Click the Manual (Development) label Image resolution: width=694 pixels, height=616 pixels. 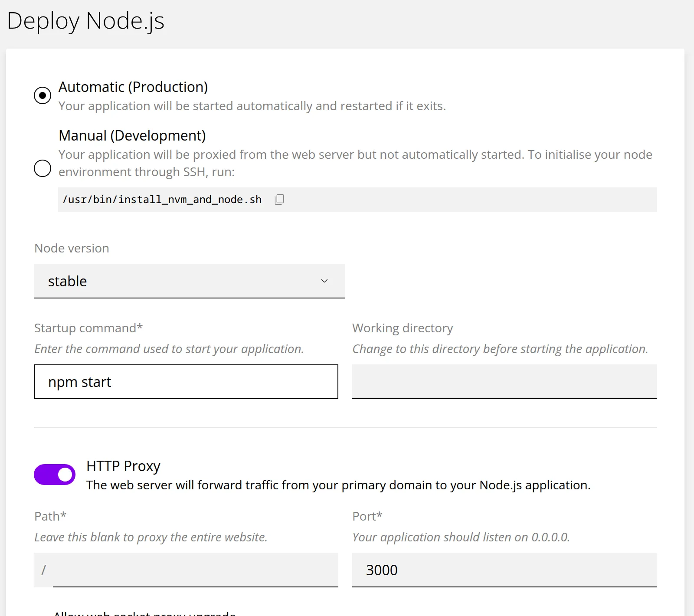pos(132,136)
